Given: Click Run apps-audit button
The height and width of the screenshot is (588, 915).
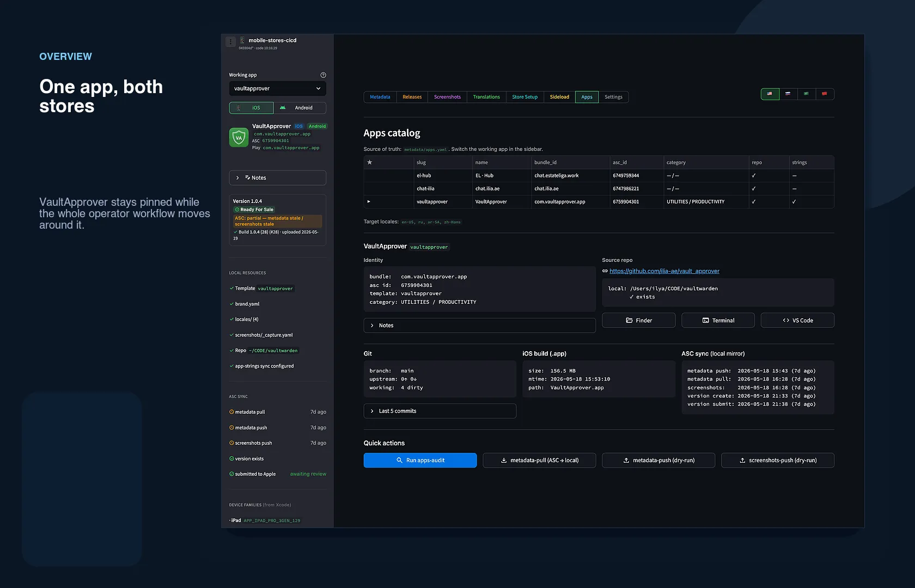Looking at the screenshot, I should click(x=420, y=461).
